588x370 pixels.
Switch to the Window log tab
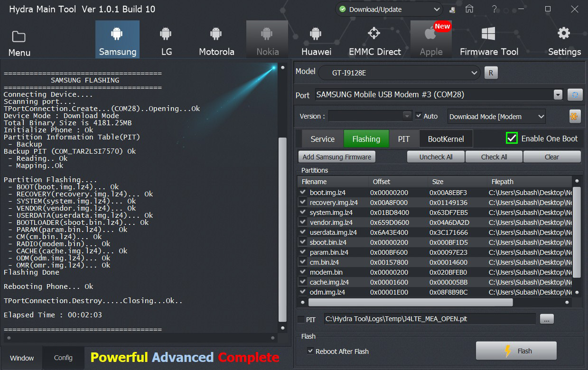[x=22, y=358]
